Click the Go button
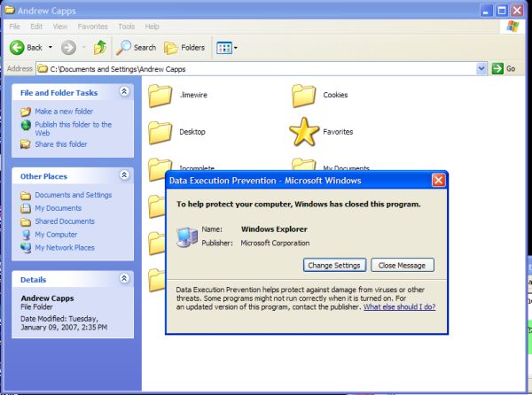This screenshot has height=395, width=532. (504, 69)
